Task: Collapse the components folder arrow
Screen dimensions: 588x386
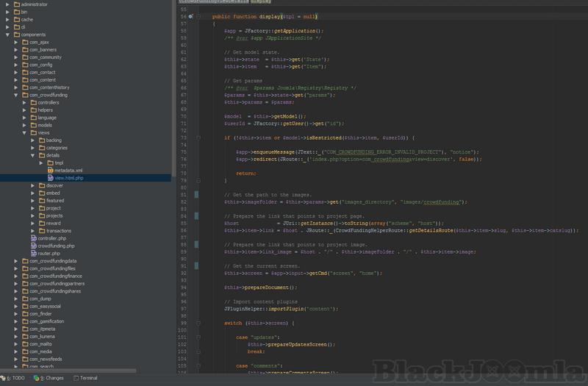Action: [x=8, y=35]
